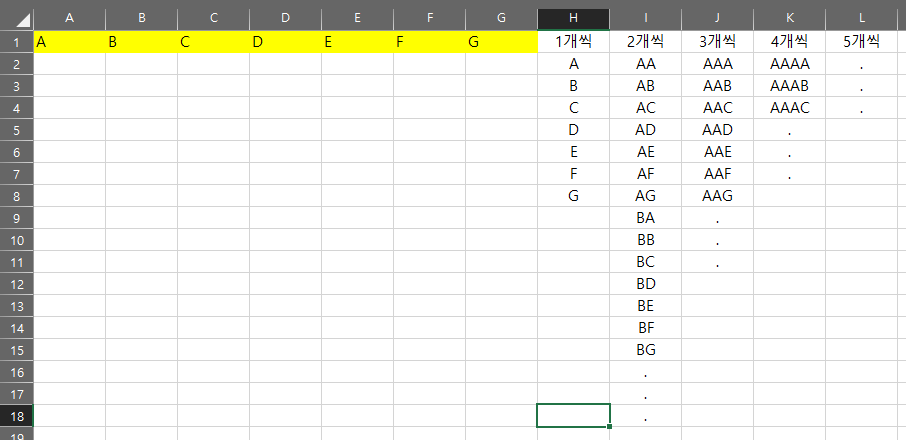906x440 pixels.
Task: Click cell with value AAE
Action: [717, 152]
